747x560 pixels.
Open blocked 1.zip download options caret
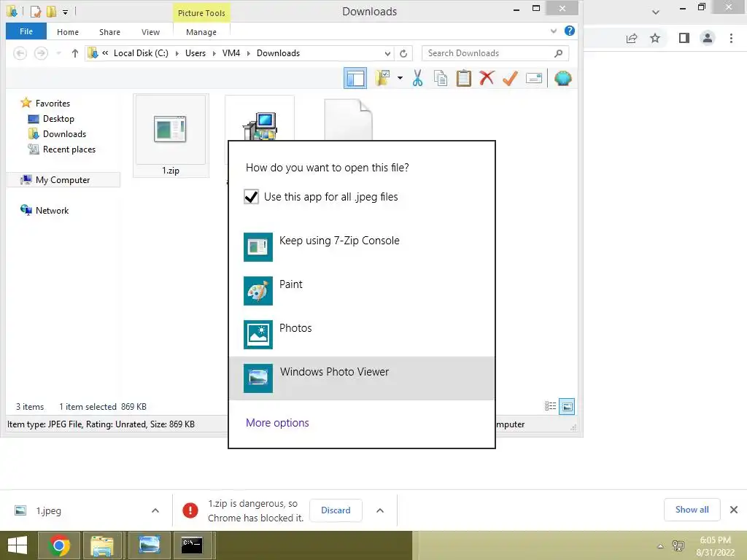pos(380,510)
